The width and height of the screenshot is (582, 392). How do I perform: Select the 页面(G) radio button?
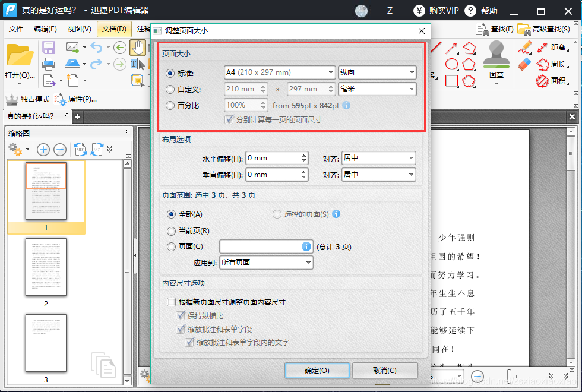click(x=171, y=246)
